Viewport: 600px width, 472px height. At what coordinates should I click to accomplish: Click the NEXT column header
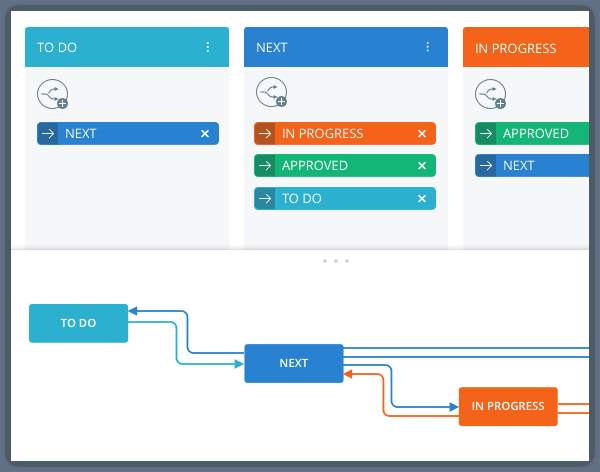pos(346,47)
